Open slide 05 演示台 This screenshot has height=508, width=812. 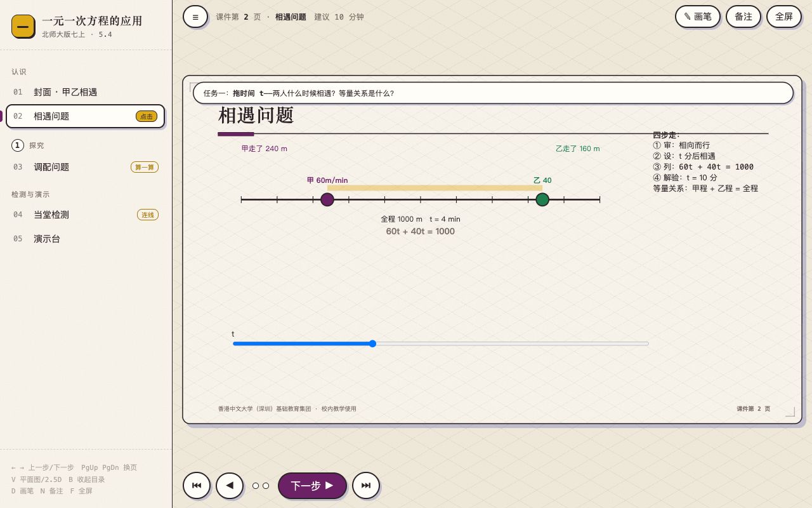pos(85,239)
